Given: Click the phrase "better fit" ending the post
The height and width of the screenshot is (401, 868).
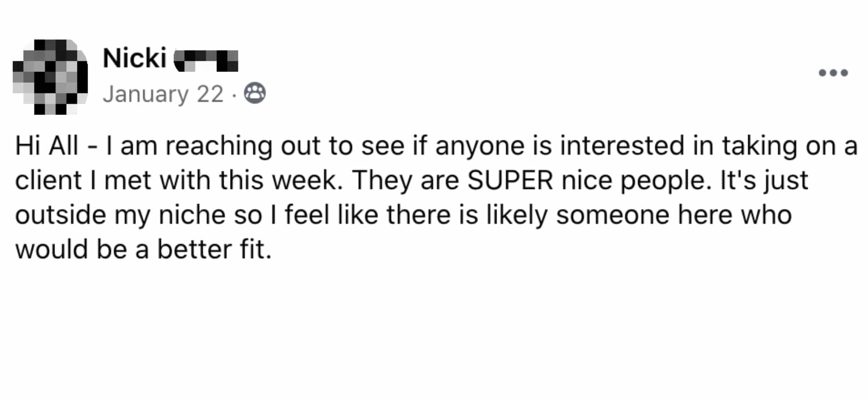Looking at the screenshot, I should 214,249.
